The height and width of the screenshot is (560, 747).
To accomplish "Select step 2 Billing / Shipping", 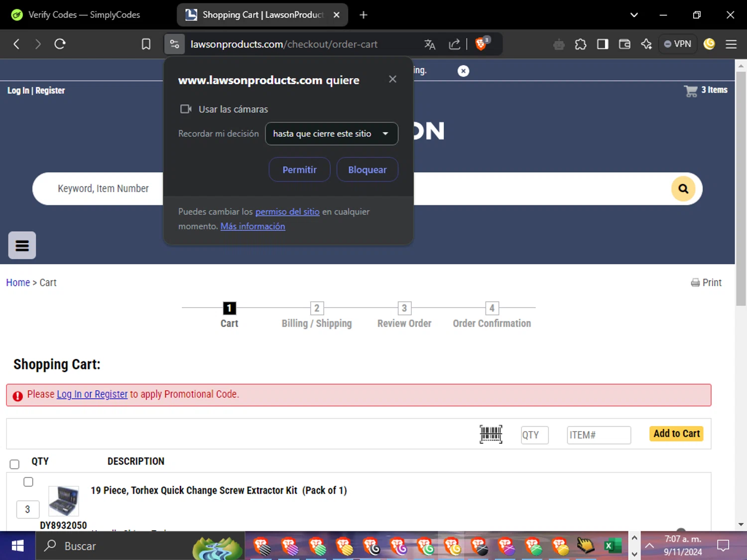I will tap(317, 315).
